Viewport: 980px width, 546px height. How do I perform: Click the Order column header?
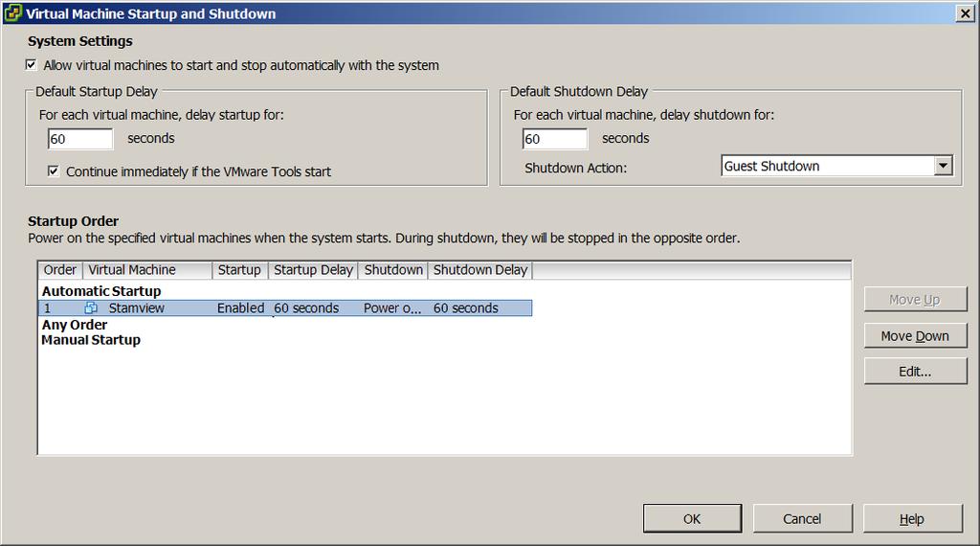click(60, 269)
